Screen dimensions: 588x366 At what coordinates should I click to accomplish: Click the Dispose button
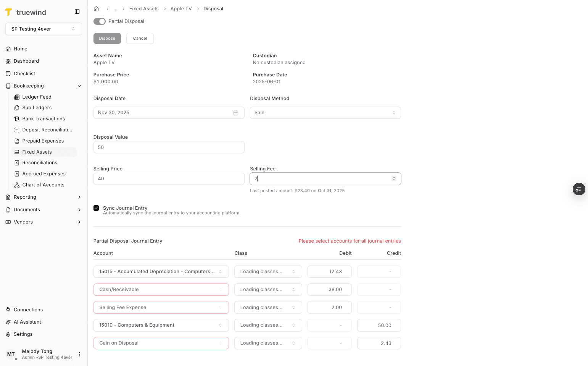[x=107, y=38]
